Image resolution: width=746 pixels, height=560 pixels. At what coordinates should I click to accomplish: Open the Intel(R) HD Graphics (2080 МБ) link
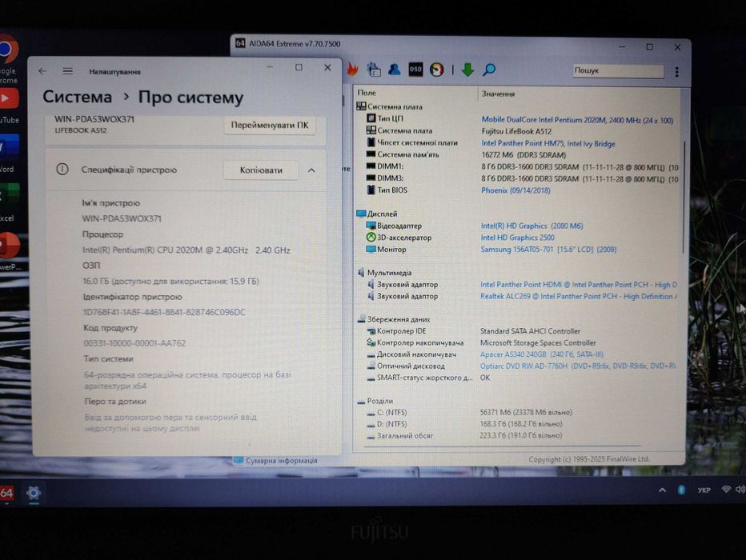point(531,226)
